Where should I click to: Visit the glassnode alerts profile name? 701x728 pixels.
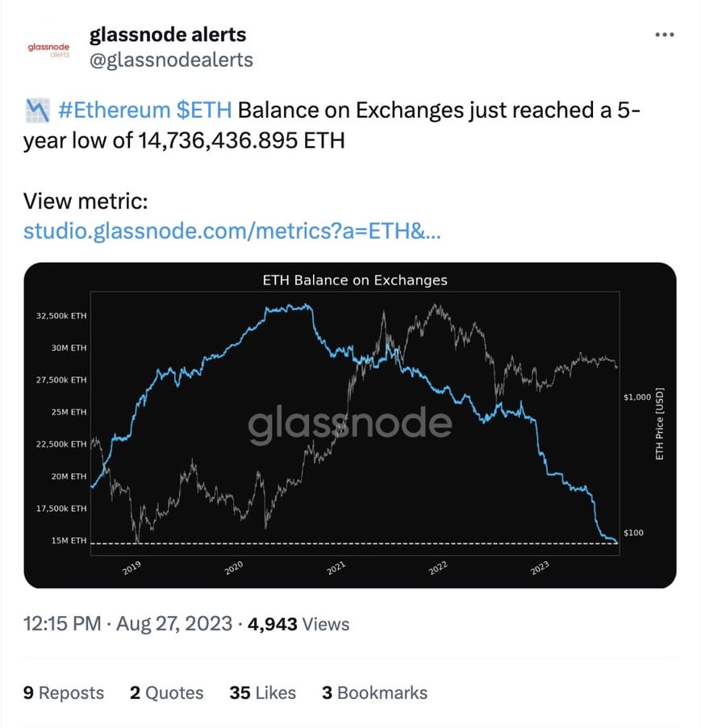click(169, 34)
